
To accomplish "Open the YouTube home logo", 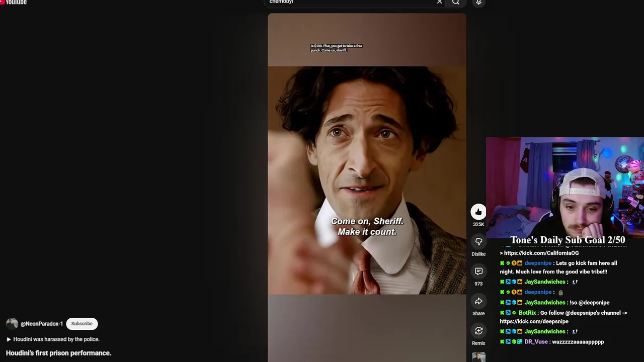I will [x=14, y=2].
